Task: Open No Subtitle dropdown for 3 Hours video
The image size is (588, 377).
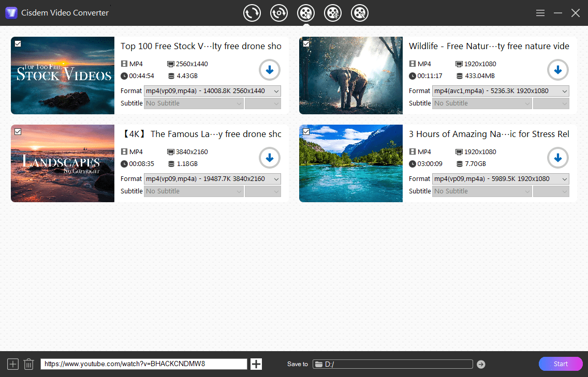Action: 482,191
